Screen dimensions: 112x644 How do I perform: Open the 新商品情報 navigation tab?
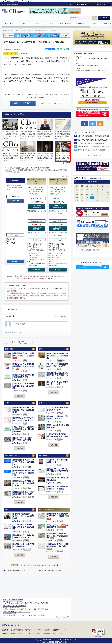tap(80, 24)
